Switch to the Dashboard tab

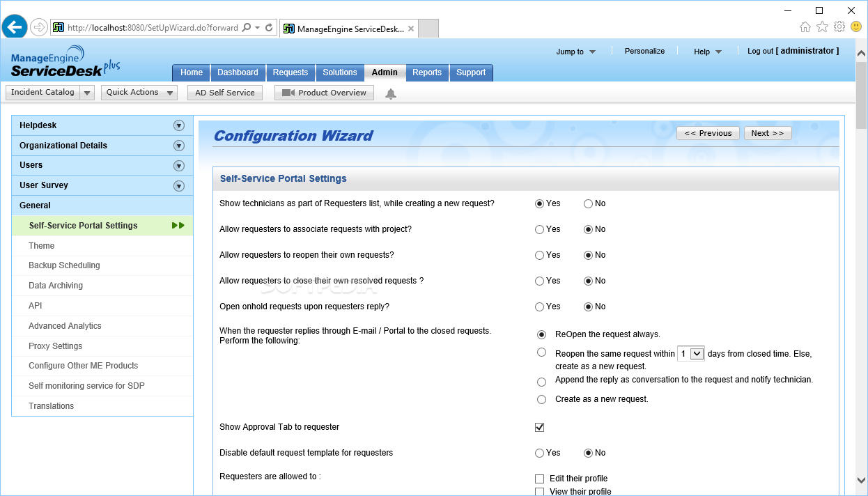click(x=238, y=72)
